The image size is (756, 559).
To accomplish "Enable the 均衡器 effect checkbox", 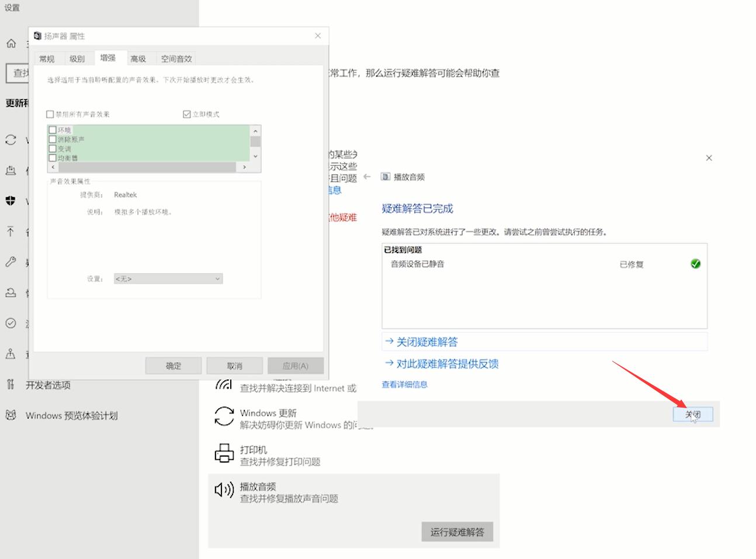I will point(53,157).
